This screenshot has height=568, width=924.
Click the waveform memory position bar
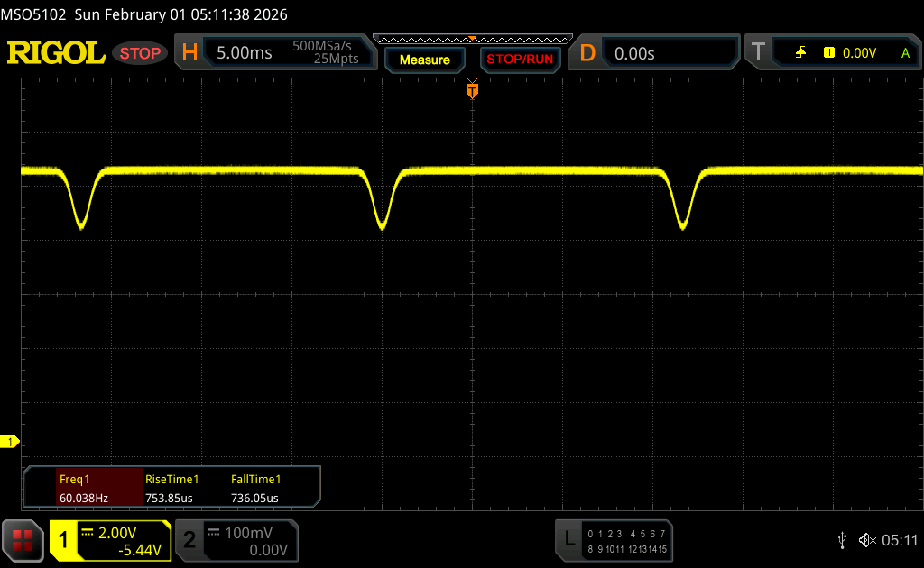tap(472, 39)
